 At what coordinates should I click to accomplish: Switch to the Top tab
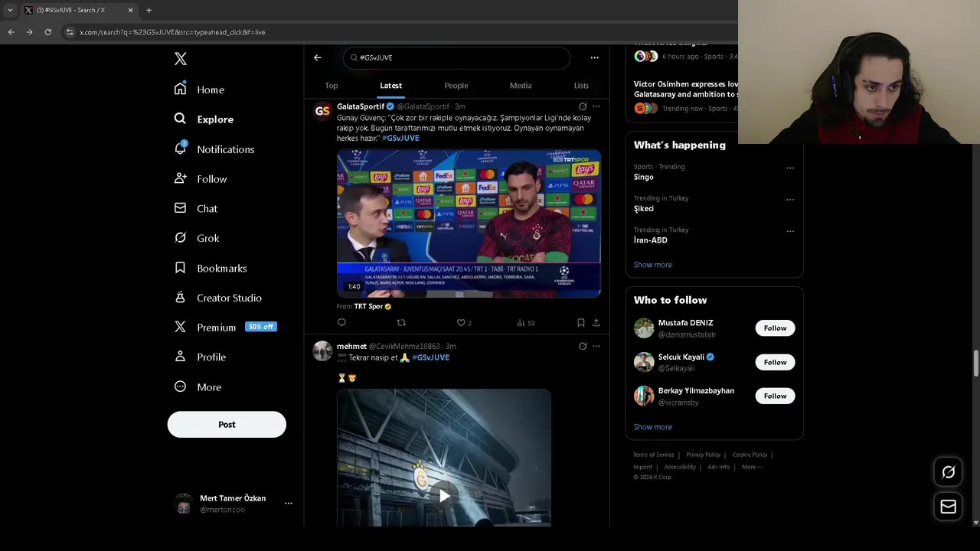[x=332, y=86]
